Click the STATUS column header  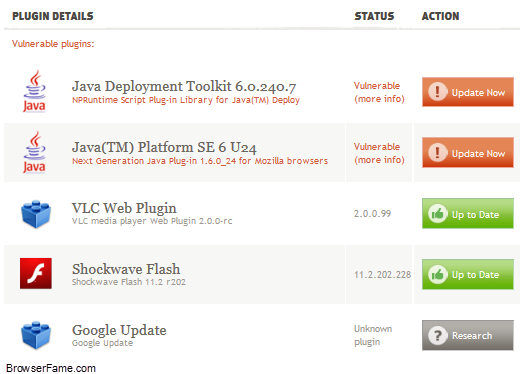[374, 16]
